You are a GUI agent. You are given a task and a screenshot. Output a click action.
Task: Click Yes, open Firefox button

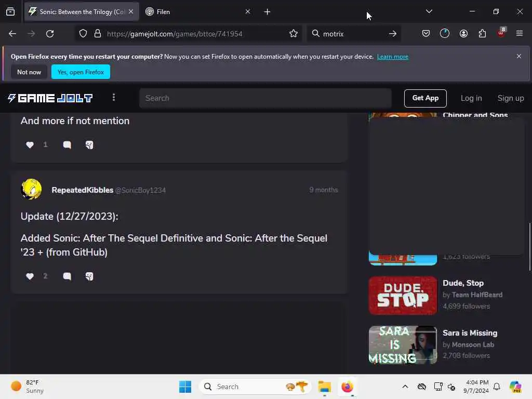pyautogui.click(x=81, y=72)
